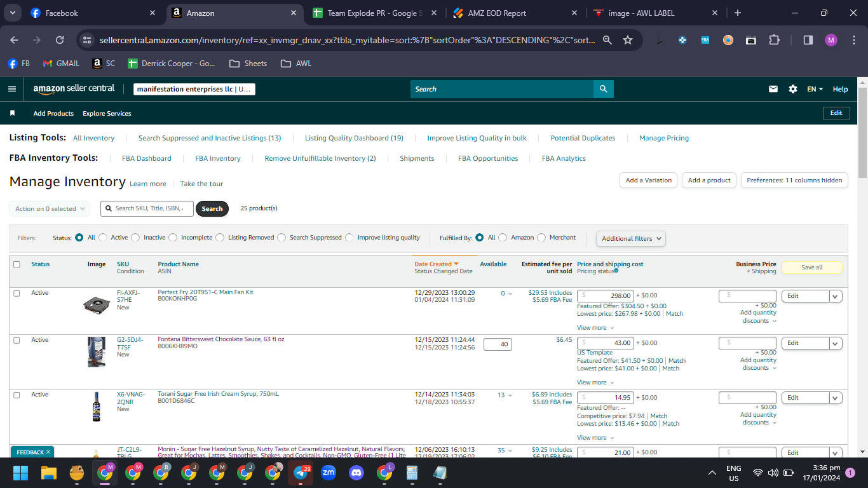The height and width of the screenshot is (488, 868).
Task: Click the GMAIL bookmark in bookmarks bar
Action: [x=61, y=64]
